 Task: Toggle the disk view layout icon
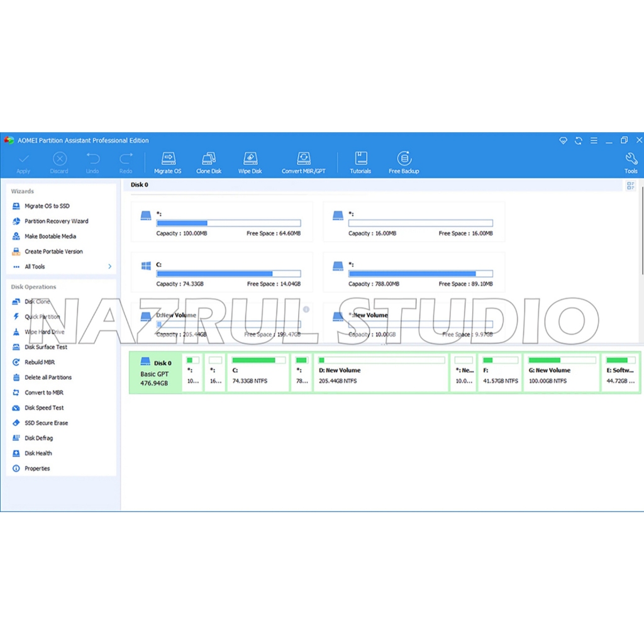[x=630, y=186]
